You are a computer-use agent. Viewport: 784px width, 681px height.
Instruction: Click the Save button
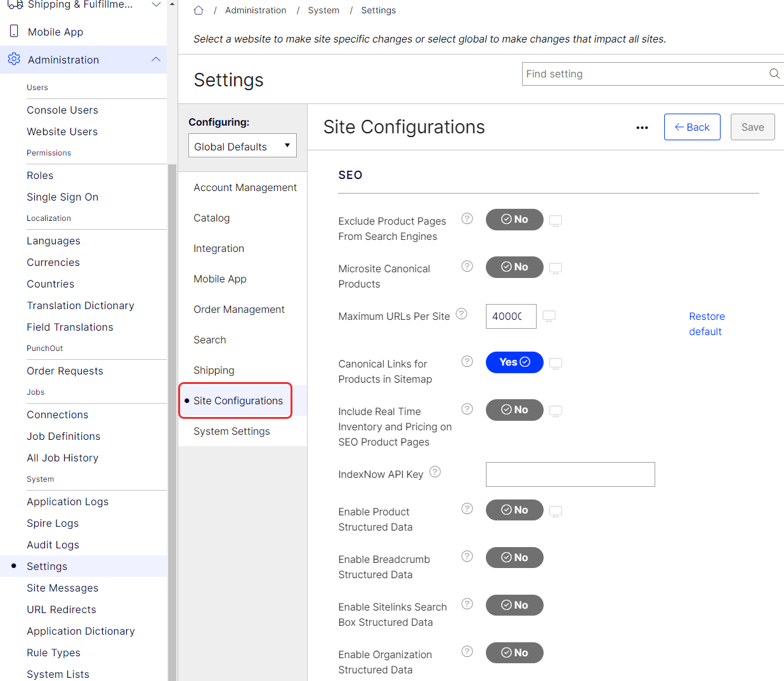(x=753, y=127)
